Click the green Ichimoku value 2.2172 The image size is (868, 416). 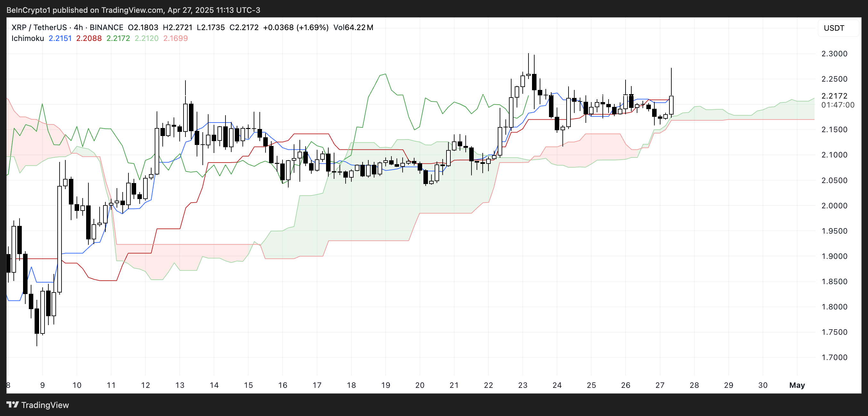pyautogui.click(x=118, y=38)
